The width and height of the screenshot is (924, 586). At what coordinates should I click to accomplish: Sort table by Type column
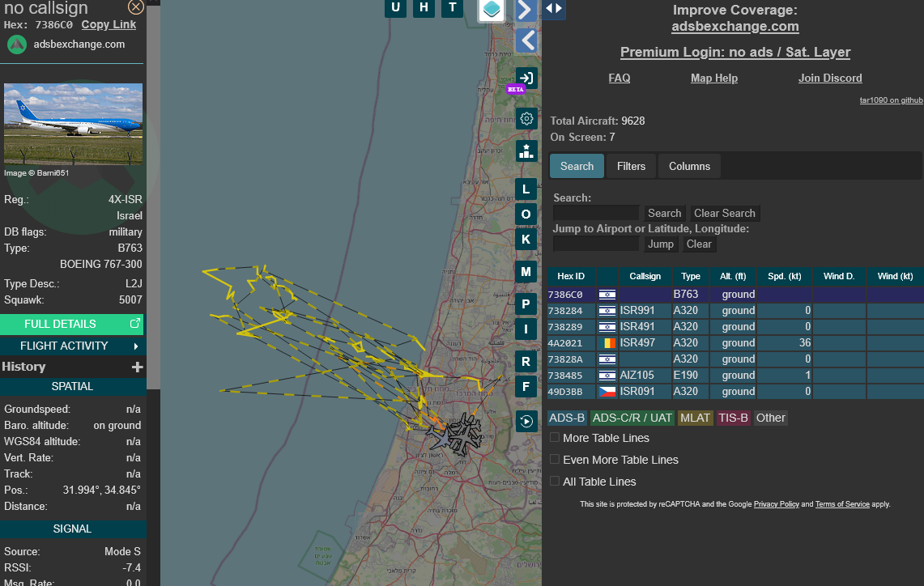pos(691,276)
